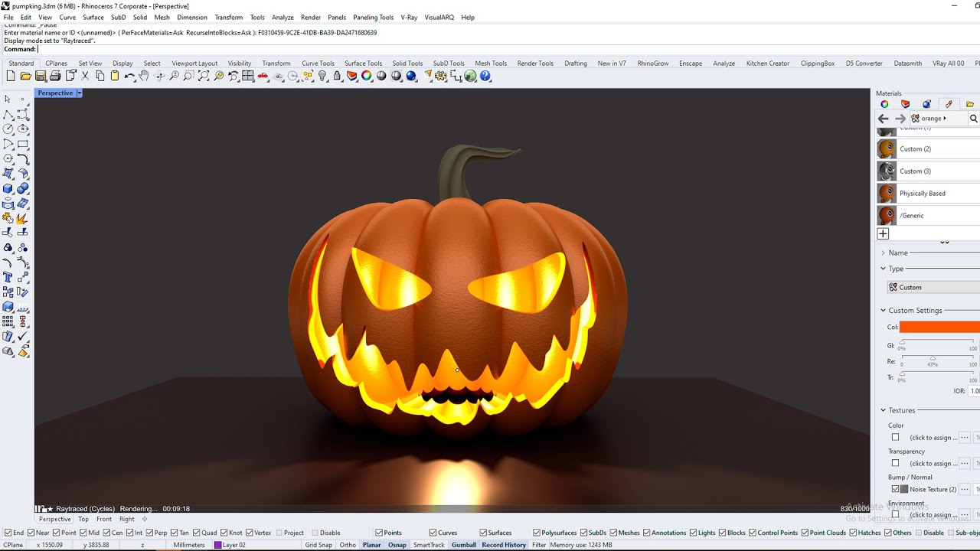The width and height of the screenshot is (980, 551).
Task: Collapse the Type section
Action: 883,269
